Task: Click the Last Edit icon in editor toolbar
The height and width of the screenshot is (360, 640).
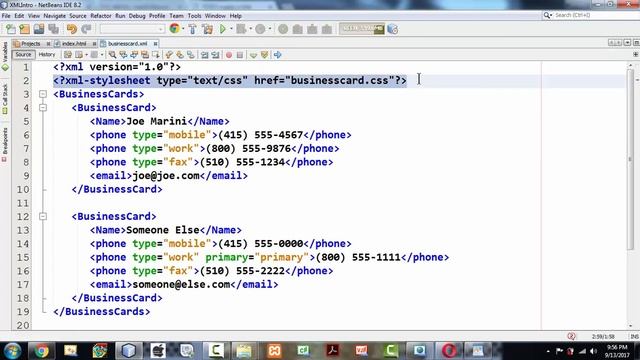Action: 68,55
